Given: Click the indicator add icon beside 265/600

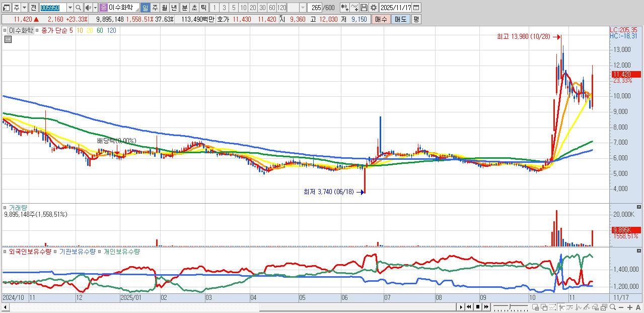Looking at the screenshot, I should point(344,8).
